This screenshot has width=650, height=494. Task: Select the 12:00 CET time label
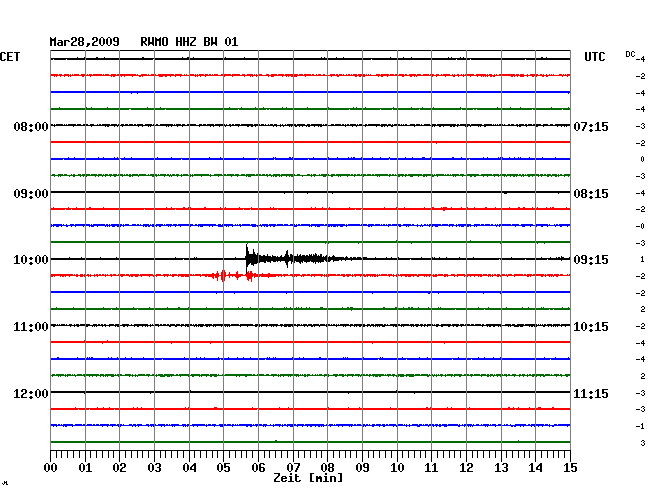[31, 393]
